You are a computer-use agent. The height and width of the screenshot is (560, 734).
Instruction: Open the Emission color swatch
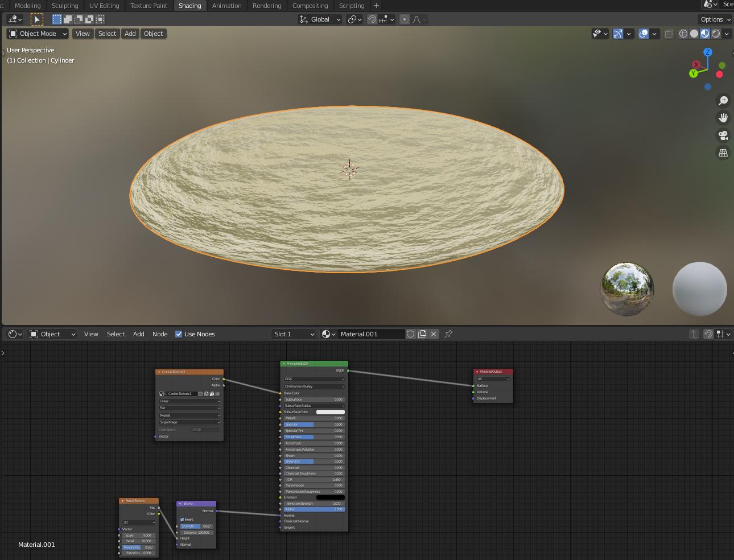tap(331, 497)
